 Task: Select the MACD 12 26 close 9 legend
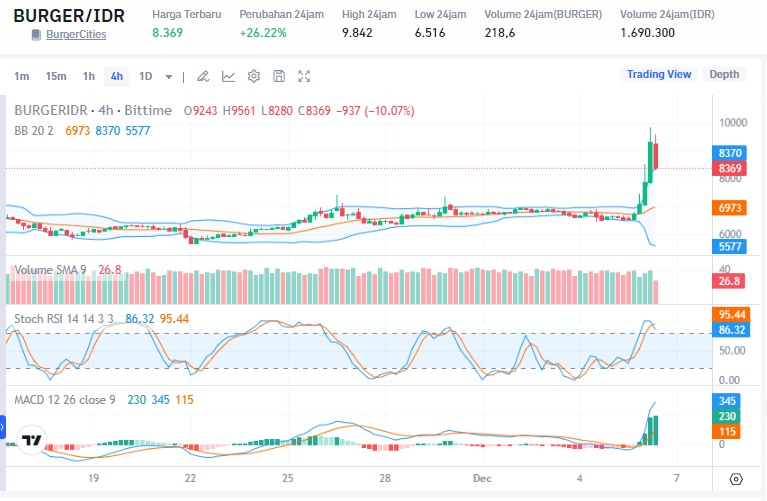click(x=65, y=400)
